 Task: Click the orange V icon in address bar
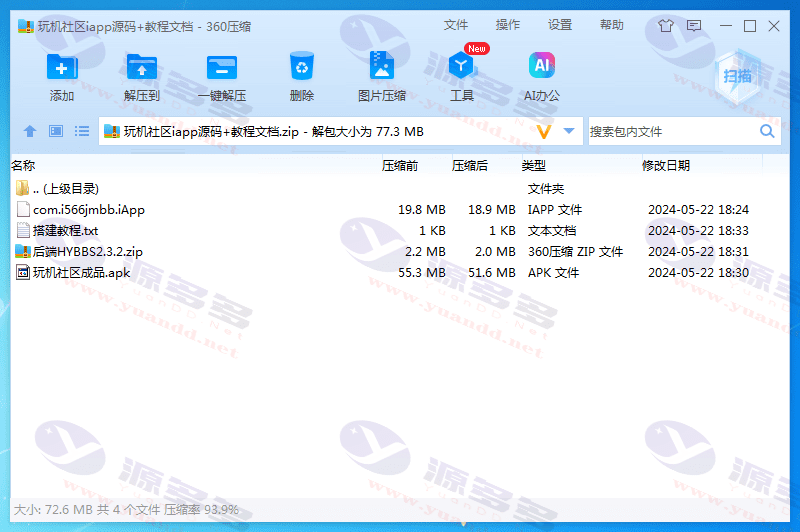click(544, 132)
